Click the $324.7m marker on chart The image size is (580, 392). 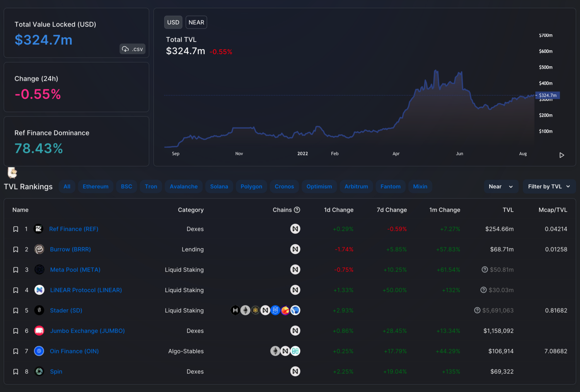coord(548,95)
